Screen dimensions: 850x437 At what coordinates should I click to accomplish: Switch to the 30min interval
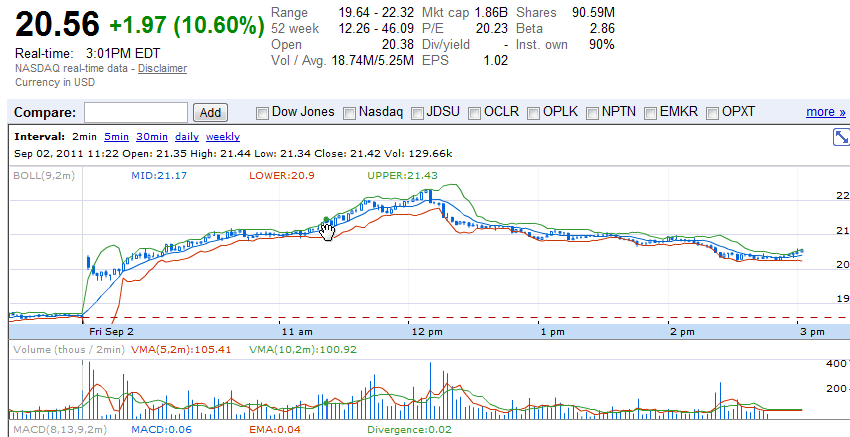coord(152,137)
